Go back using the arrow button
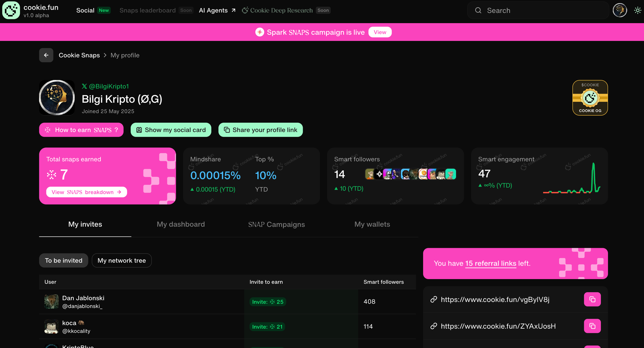The width and height of the screenshot is (644, 348). (46, 55)
